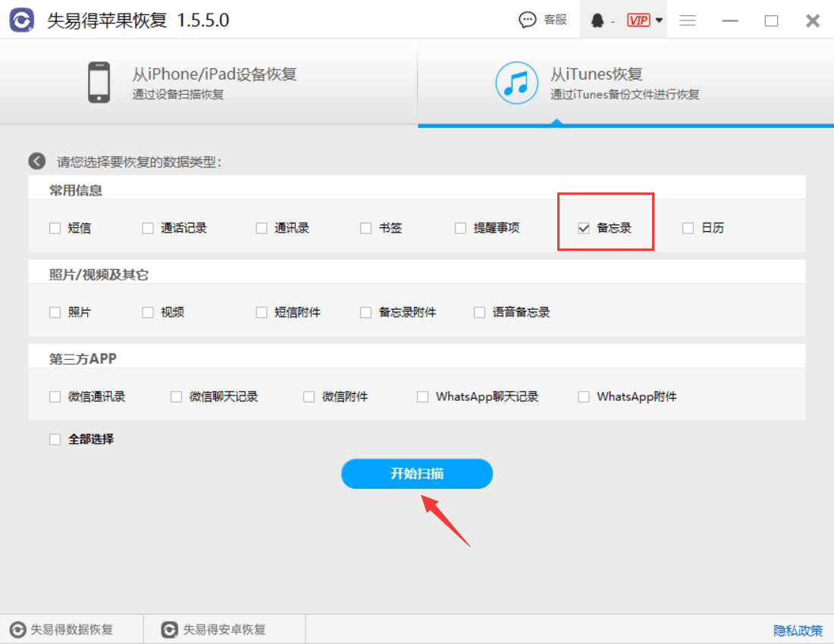The image size is (834, 644).
Task: Click the back arrow circle icon
Action: point(36,161)
